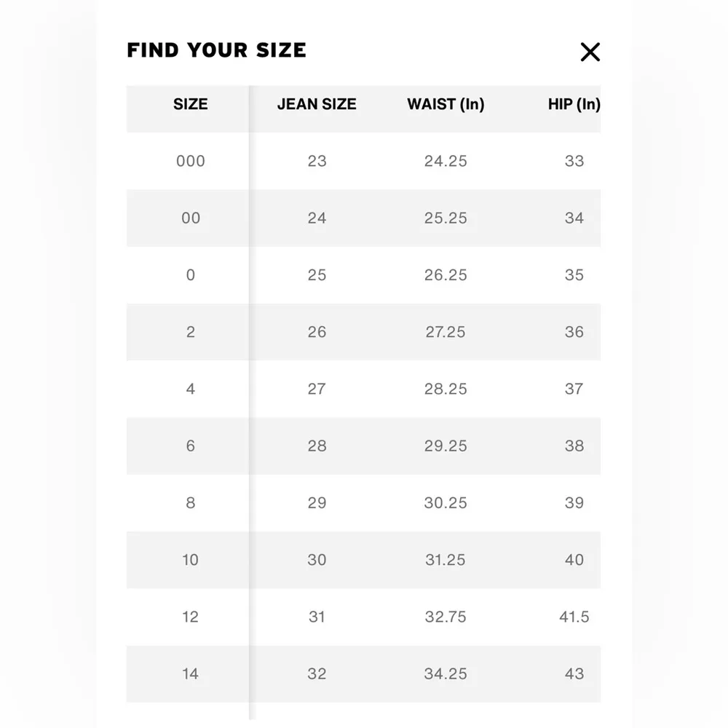The width and height of the screenshot is (728, 728).
Task: Click the JEAN SIZE column header
Action: pyautogui.click(x=317, y=104)
